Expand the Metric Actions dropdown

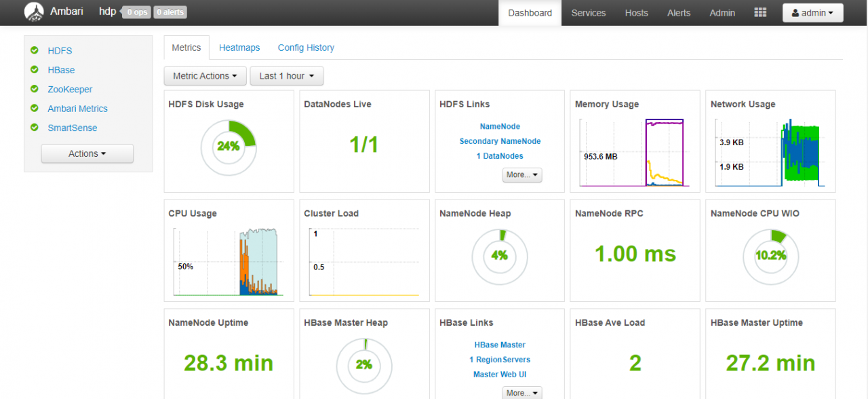click(x=205, y=76)
